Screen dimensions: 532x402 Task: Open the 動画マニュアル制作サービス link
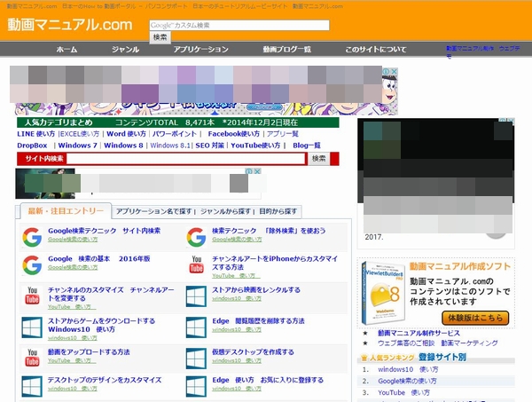tap(419, 333)
